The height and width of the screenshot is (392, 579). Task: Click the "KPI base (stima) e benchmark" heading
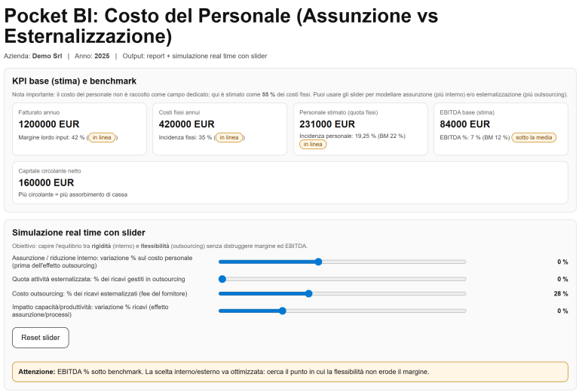pos(74,81)
